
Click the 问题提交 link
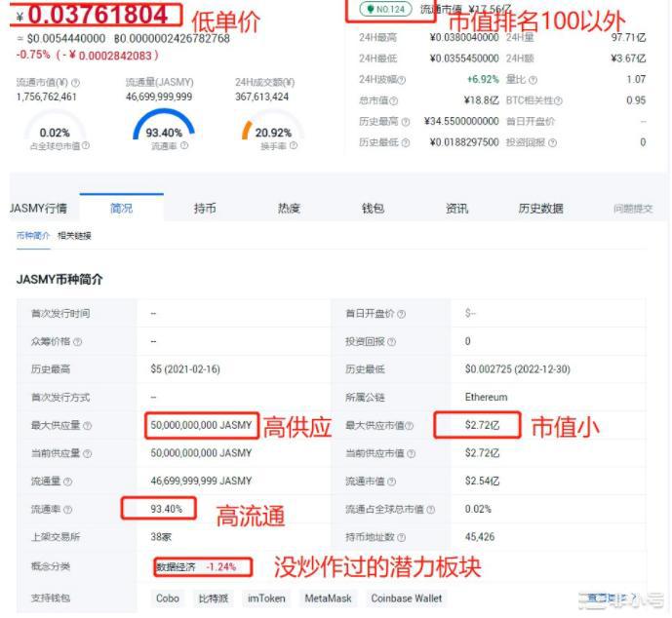pos(633,209)
